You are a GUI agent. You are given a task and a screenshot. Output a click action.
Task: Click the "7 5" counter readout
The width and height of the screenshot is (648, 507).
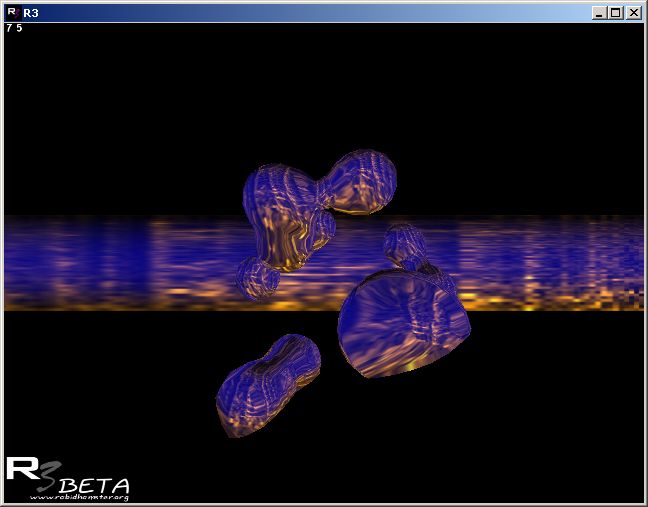[14, 28]
